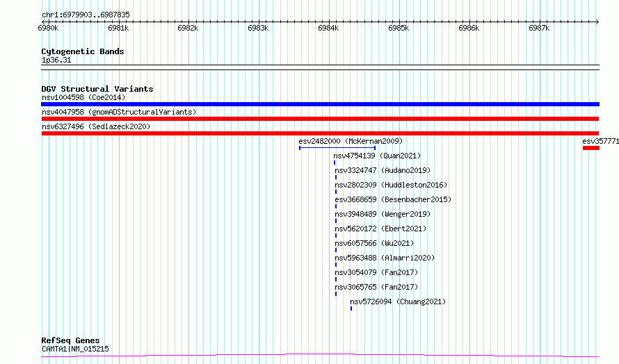This screenshot has height=364, width=619.
Task: Open the esv3668659 (Besenbacher2015) variant
Action: 393,199
